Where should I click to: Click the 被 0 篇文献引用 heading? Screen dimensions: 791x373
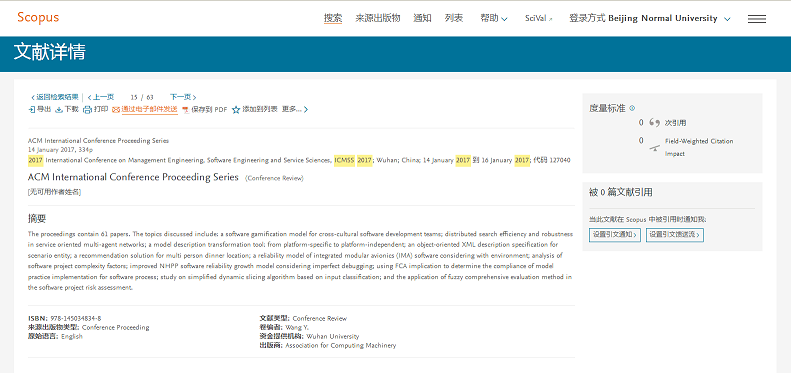[x=621, y=192]
